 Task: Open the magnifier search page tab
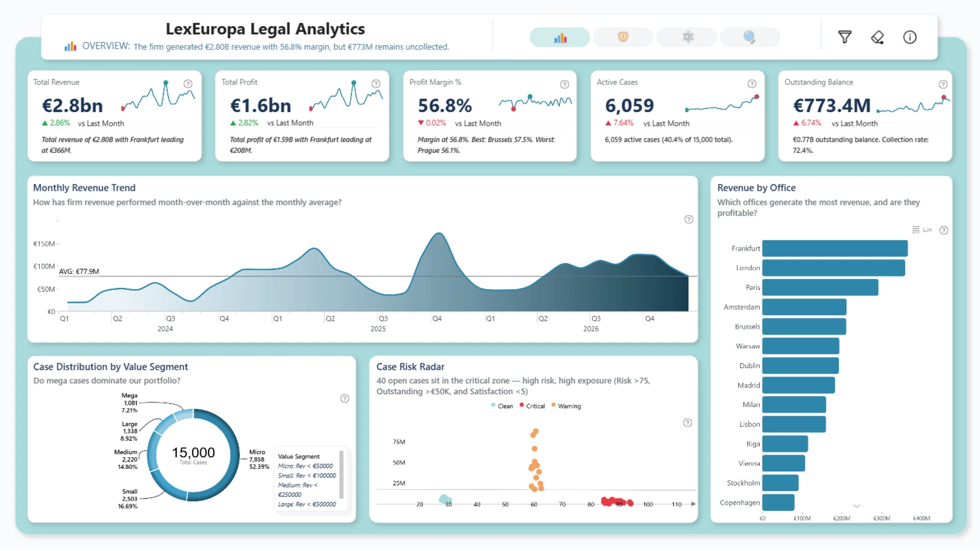click(x=750, y=37)
